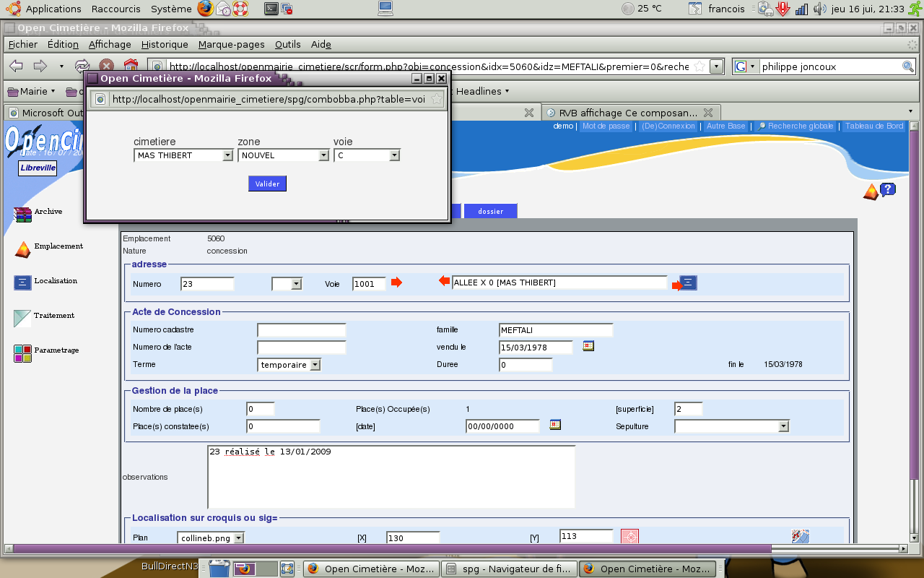Go to the Tableau de Bord link
This screenshot has height=578, width=924.
tap(874, 126)
